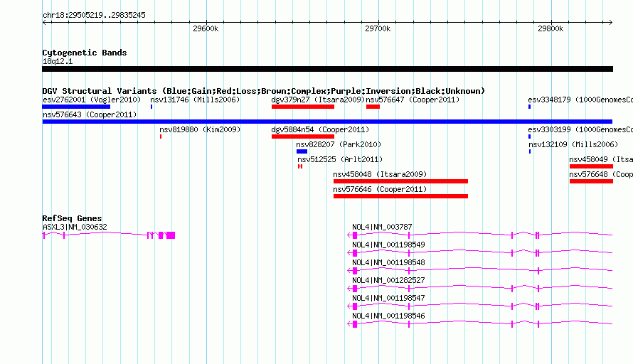
Task: Click the red nsv576648 loss bar
Action: pyautogui.click(x=591, y=181)
